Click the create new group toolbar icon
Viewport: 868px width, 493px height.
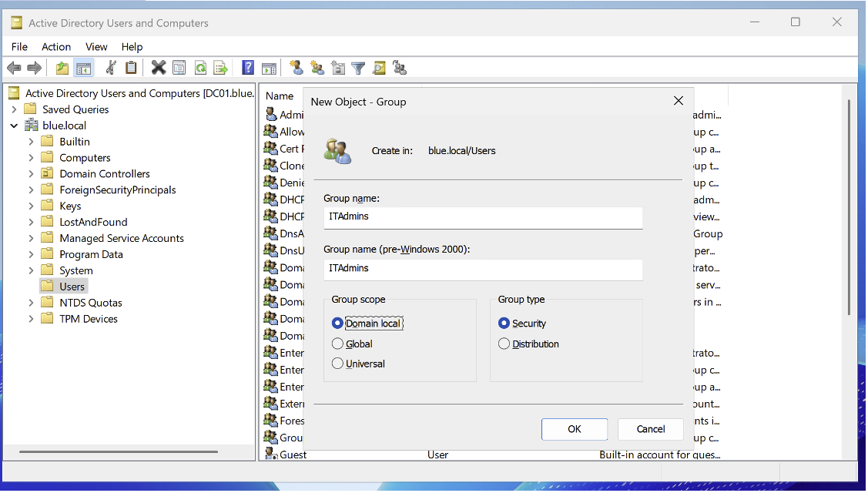coord(317,68)
